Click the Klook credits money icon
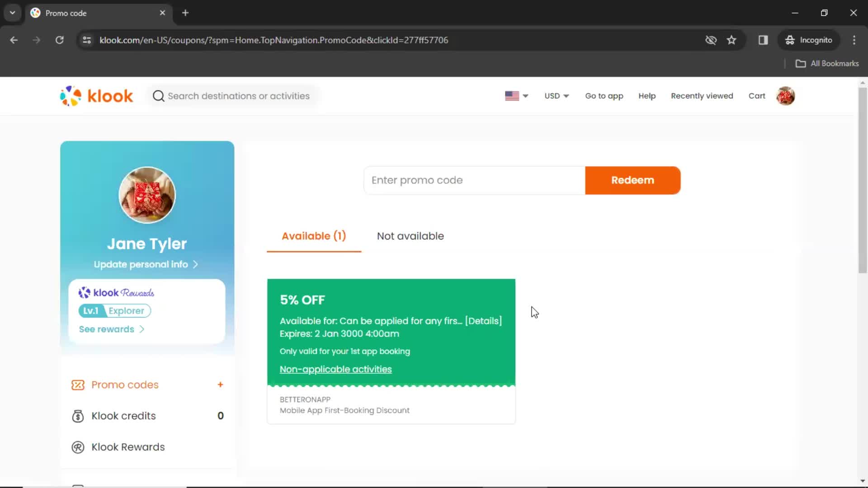868x488 pixels. click(78, 416)
